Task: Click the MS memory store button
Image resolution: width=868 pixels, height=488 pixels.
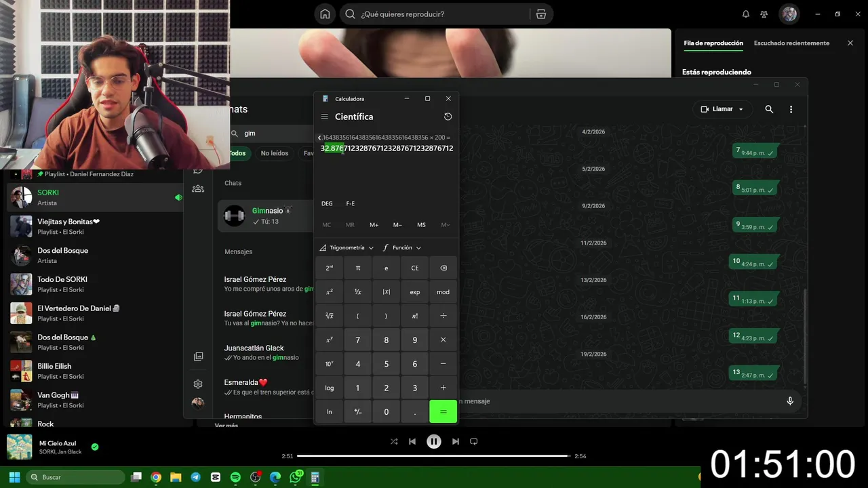Action: pyautogui.click(x=422, y=225)
